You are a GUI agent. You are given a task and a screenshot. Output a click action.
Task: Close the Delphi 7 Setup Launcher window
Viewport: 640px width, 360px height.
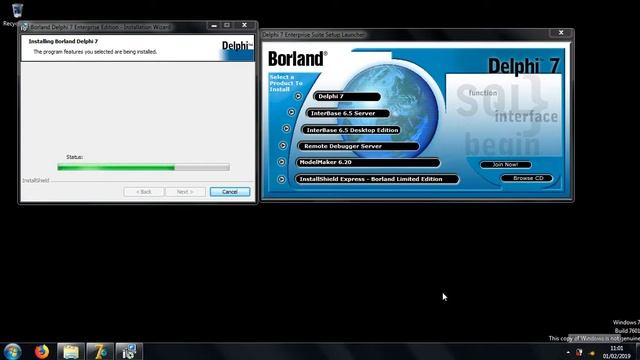(561, 33)
